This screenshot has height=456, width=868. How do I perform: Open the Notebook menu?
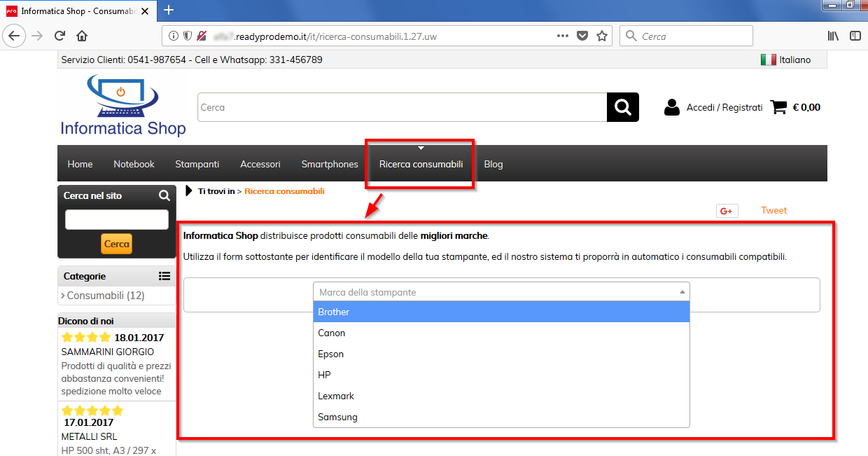pyautogui.click(x=134, y=164)
